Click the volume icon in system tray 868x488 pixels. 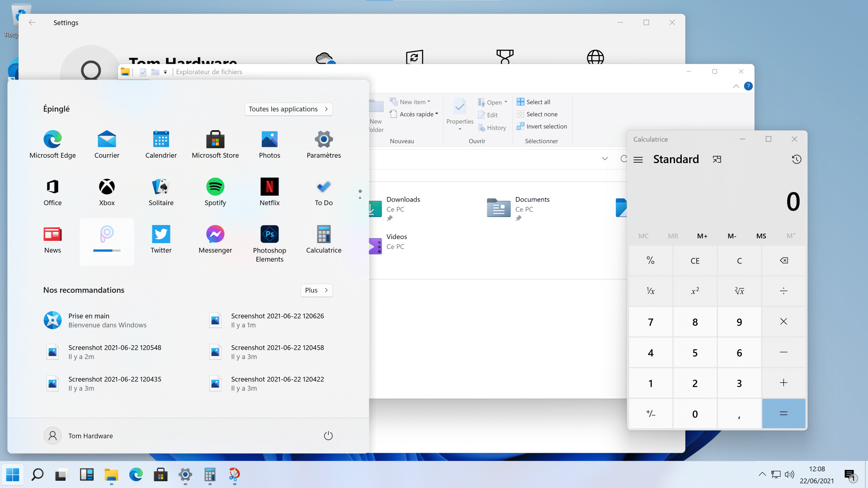tap(789, 474)
